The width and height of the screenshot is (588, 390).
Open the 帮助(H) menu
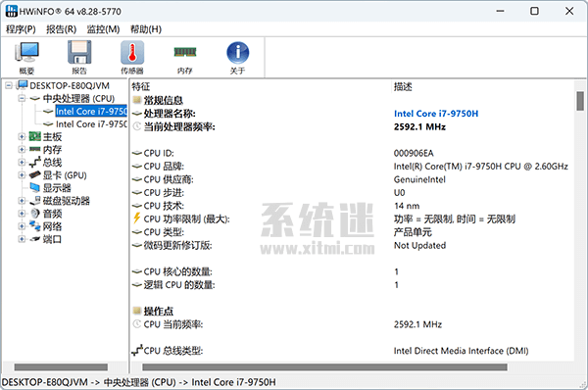(x=146, y=29)
